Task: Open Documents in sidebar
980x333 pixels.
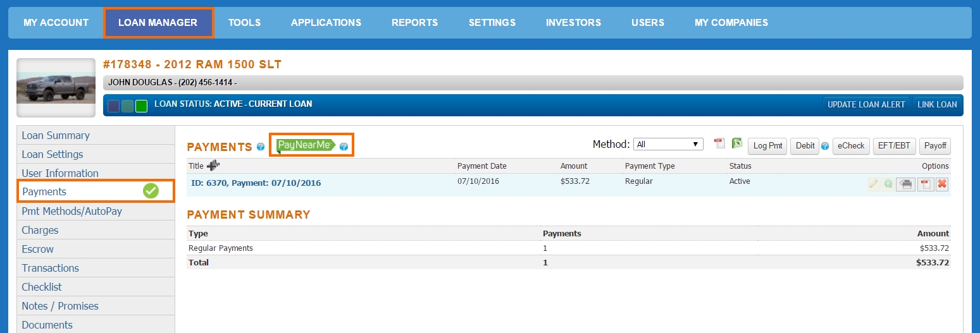Action: (96, 325)
